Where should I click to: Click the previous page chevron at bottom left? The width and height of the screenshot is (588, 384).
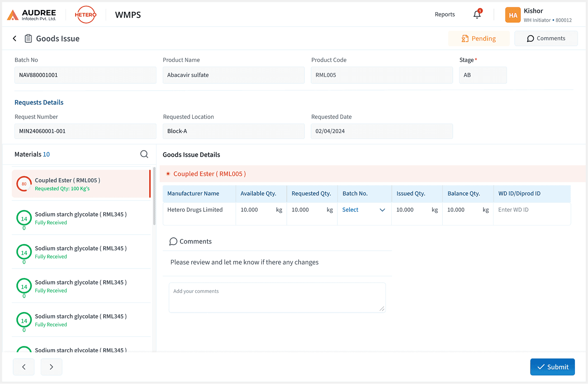pyautogui.click(x=24, y=367)
